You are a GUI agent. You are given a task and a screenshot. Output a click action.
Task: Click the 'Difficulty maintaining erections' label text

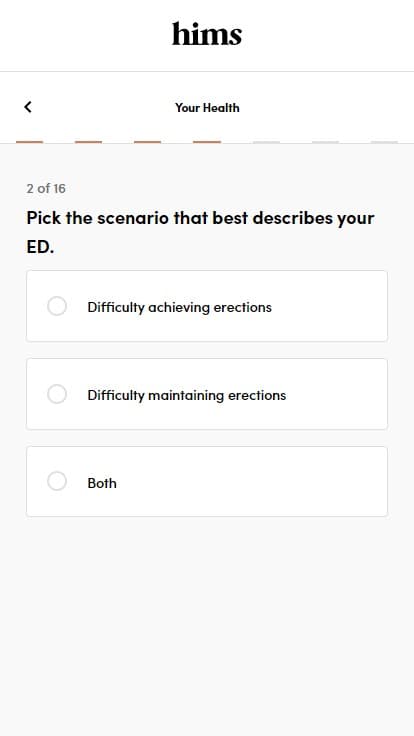pyautogui.click(x=186, y=395)
